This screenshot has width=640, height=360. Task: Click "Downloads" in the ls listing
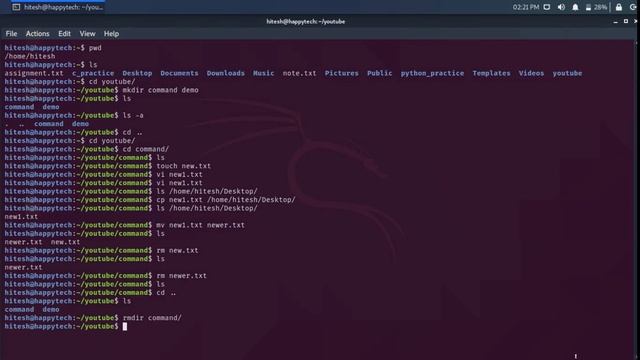click(226, 73)
